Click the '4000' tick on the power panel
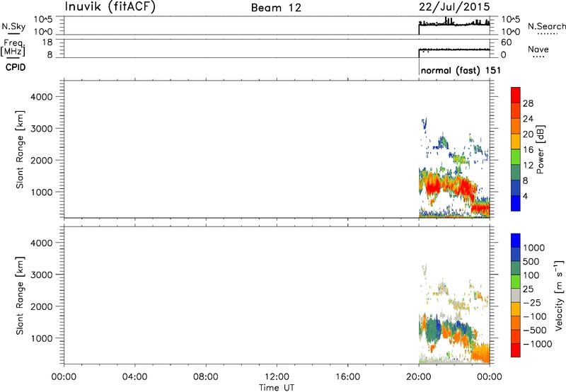The image size is (566, 392). (42, 97)
